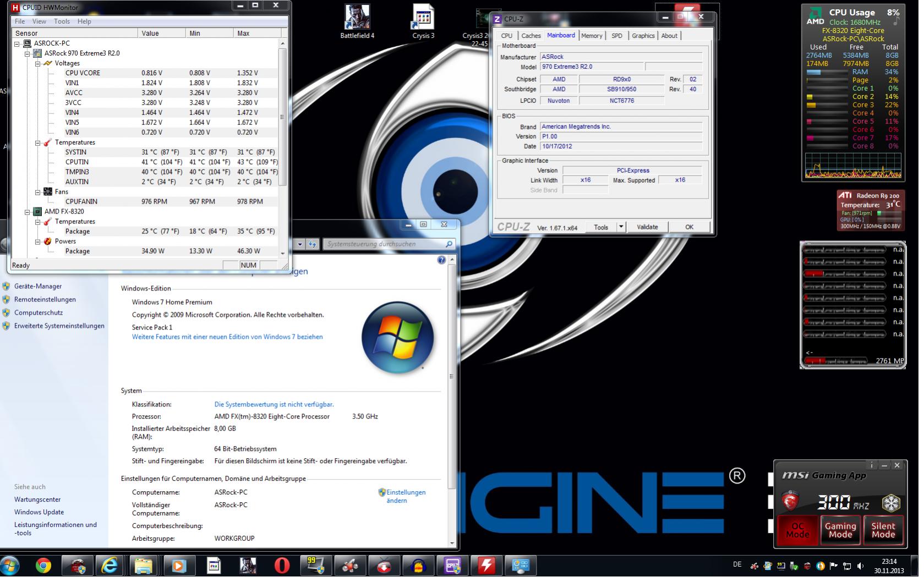The width and height of the screenshot is (924, 577).
Task: Collapse the ASRock 970 Extreme3 R2.0 node
Action: click(27, 53)
